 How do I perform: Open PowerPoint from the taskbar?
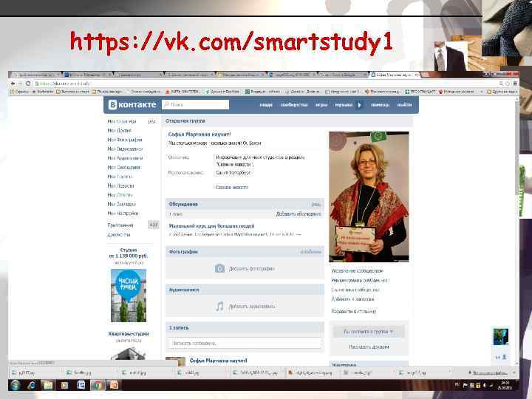[114, 385]
